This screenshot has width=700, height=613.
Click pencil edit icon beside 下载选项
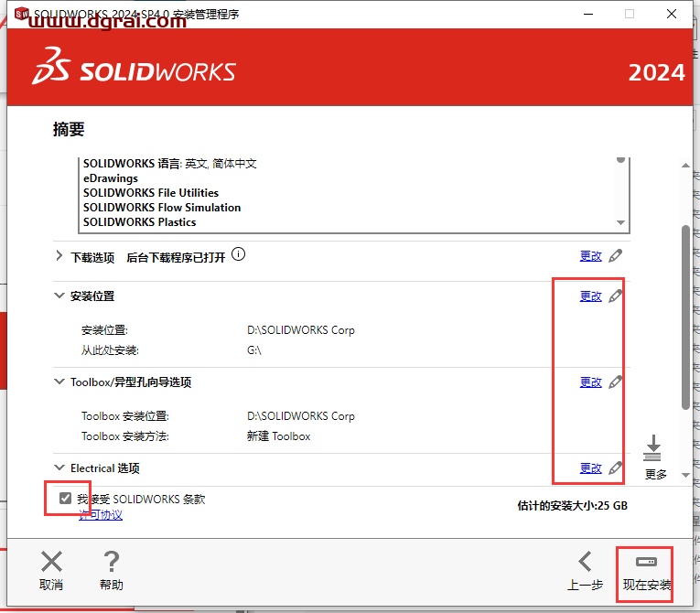616,256
